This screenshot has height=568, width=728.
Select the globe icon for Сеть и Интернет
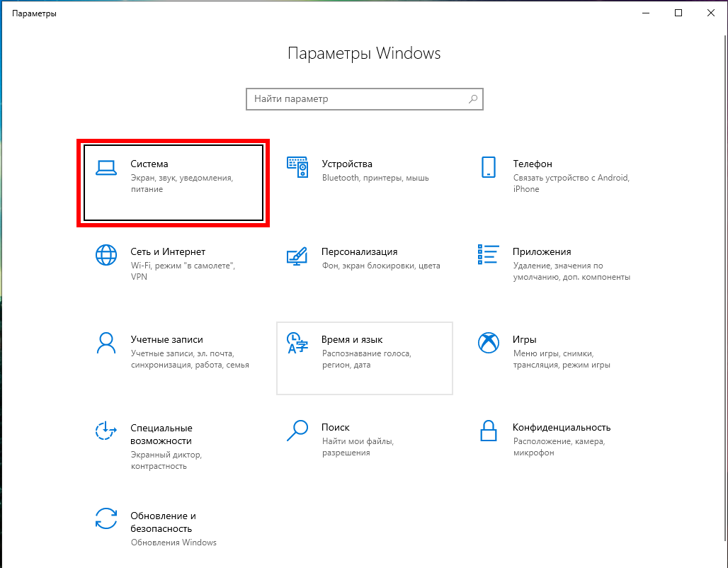tap(106, 255)
